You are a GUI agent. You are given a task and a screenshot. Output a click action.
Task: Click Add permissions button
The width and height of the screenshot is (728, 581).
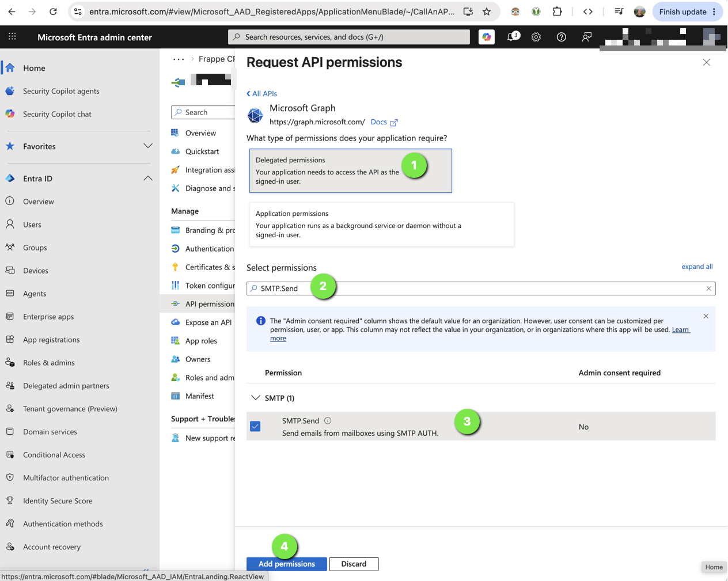287,564
